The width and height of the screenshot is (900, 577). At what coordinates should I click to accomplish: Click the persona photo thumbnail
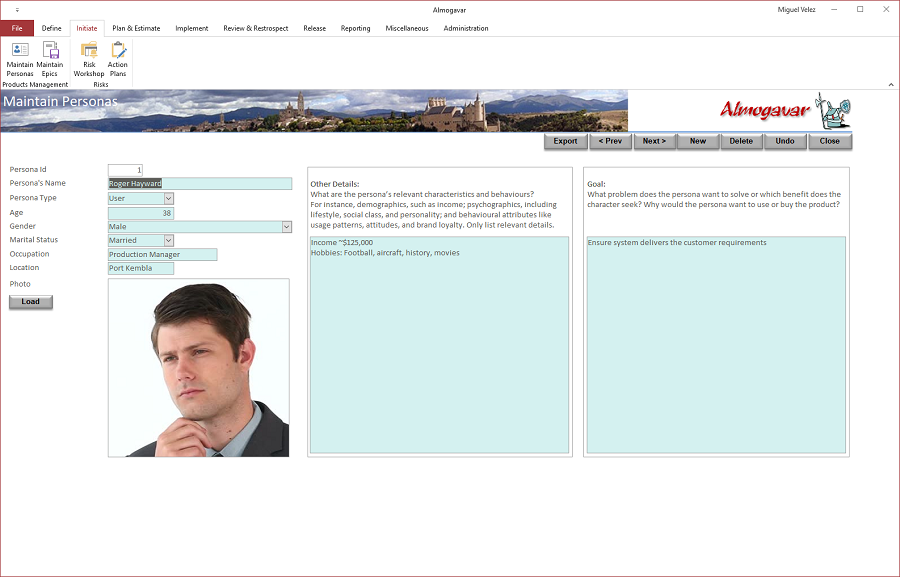click(x=199, y=368)
